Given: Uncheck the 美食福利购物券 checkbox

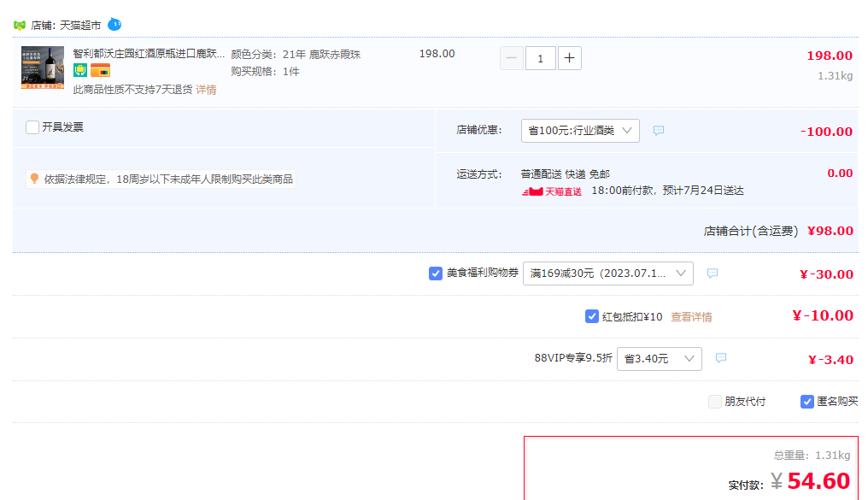Looking at the screenshot, I should 436,274.
